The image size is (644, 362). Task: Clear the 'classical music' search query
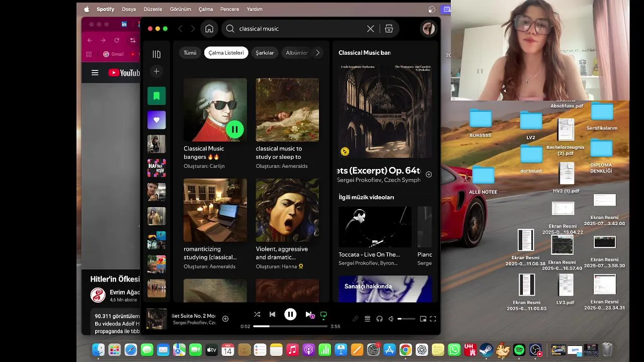coord(370,29)
